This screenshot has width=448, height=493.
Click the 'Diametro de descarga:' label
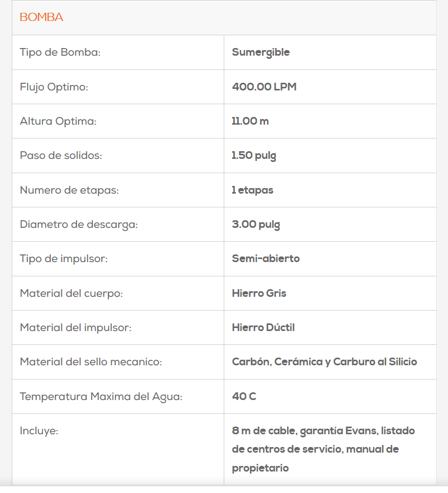[x=79, y=224]
